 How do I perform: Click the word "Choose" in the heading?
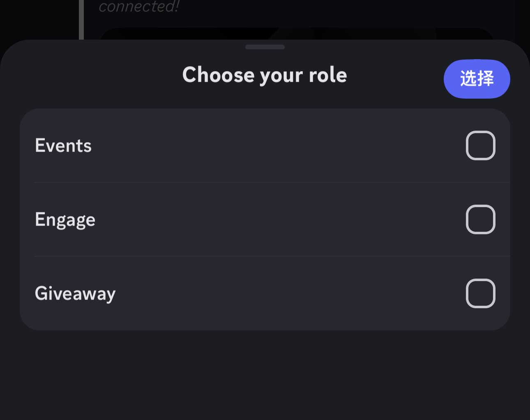coord(218,75)
